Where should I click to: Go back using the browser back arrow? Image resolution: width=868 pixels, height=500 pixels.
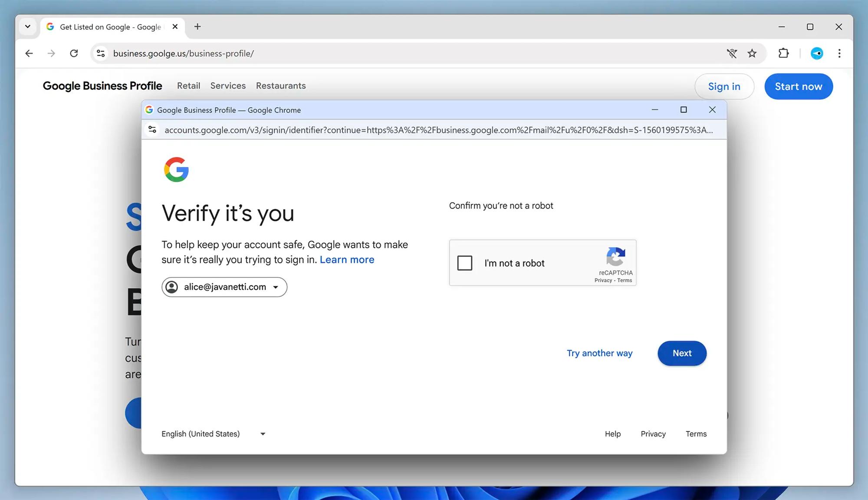pos(29,53)
